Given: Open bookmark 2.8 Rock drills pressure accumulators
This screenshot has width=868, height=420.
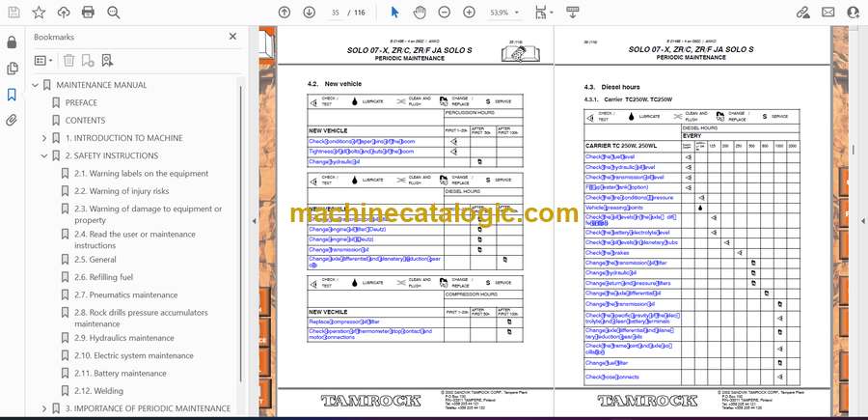Looking at the screenshot, I should tap(141, 318).
